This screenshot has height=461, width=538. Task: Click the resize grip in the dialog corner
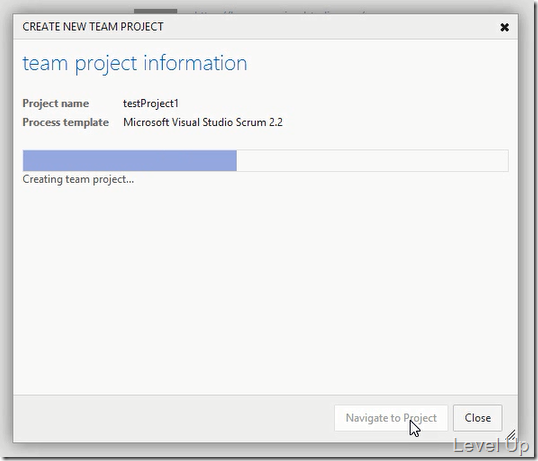coord(511,435)
